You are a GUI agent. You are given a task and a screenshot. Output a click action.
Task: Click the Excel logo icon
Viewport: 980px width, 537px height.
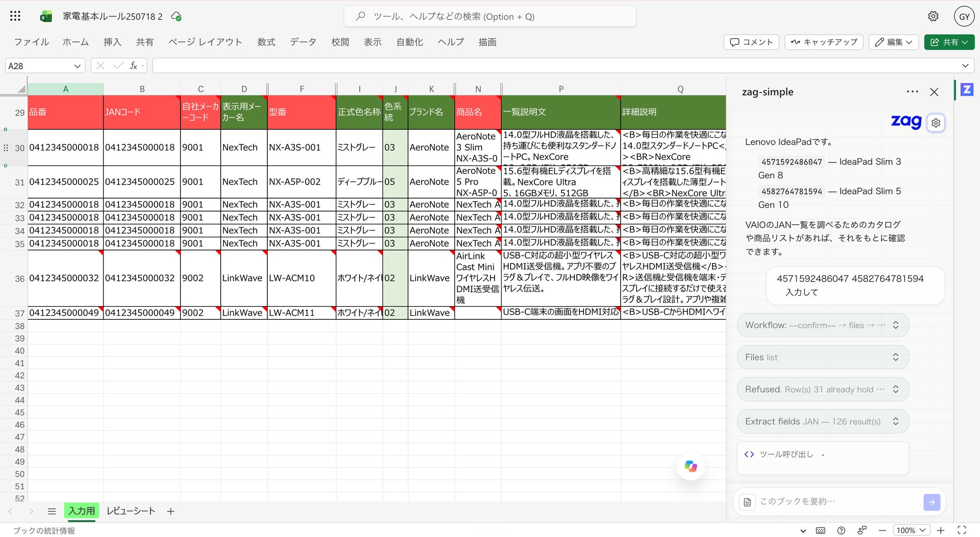coord(46,17)
